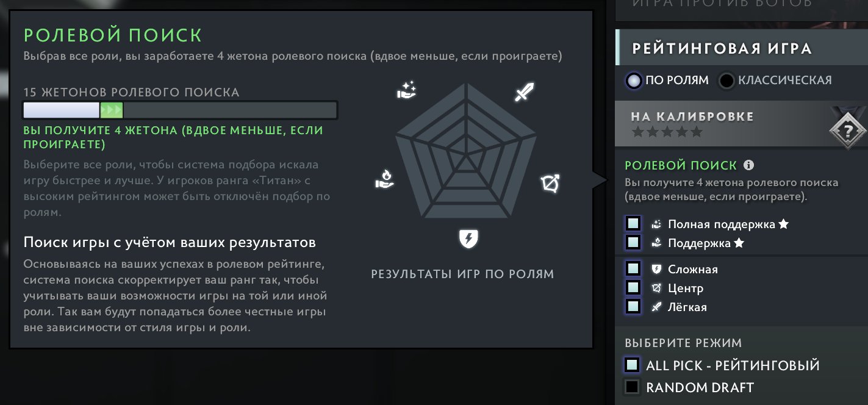
Task: Click the На калибровке rank banner
Action: [742, 124]
